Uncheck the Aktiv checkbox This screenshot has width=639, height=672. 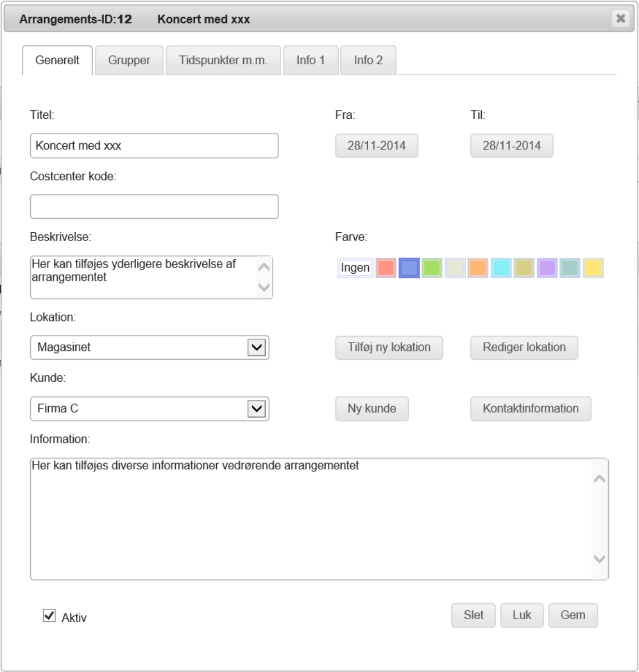[x=49, y=615]
